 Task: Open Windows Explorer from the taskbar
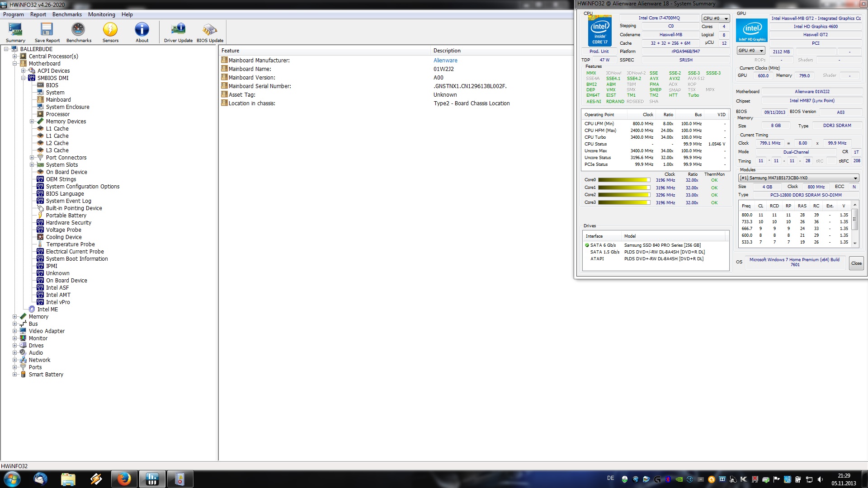click(x=68, y=479)
